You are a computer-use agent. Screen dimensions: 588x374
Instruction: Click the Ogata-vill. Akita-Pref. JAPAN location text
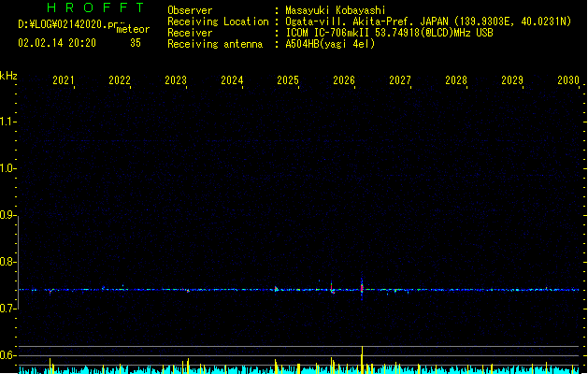(x=428, y=22)
